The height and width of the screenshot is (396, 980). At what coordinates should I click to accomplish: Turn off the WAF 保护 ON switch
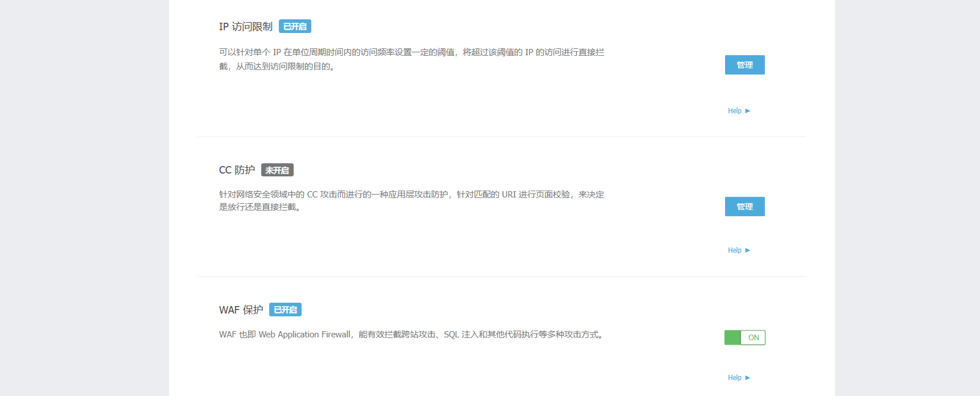point(744,337)
